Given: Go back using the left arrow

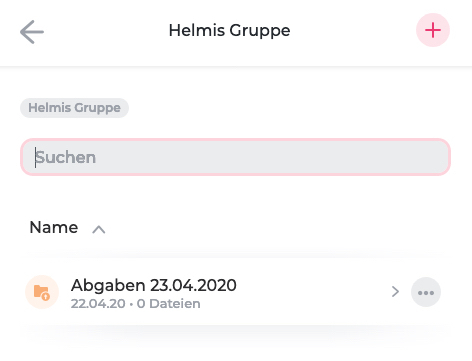Looking at the screenshot, I should pyautogui.click(x=32, y=32).
